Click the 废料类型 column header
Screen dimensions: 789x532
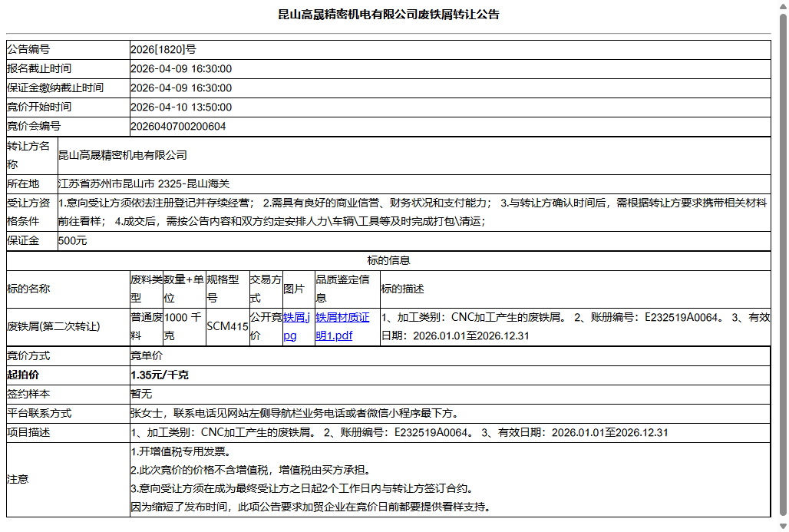point(147,289)
